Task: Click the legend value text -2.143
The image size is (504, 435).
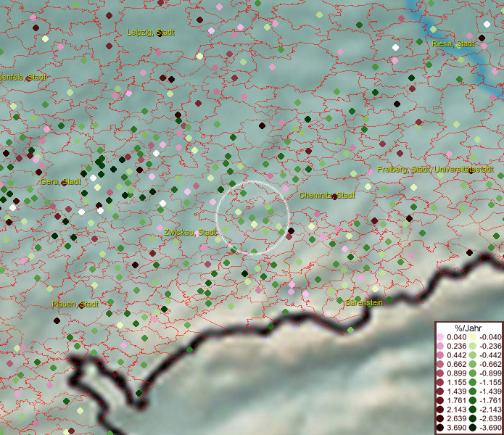Action: (490, 410)
